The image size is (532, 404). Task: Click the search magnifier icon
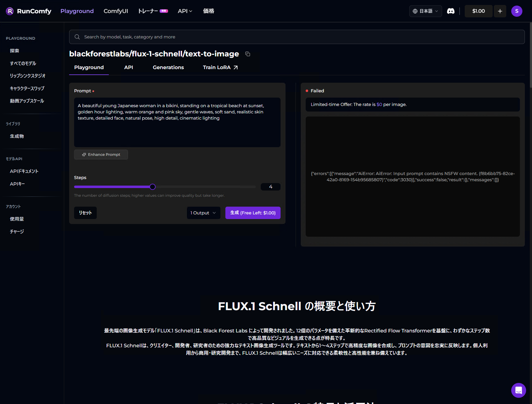click(x=77, y=37)
